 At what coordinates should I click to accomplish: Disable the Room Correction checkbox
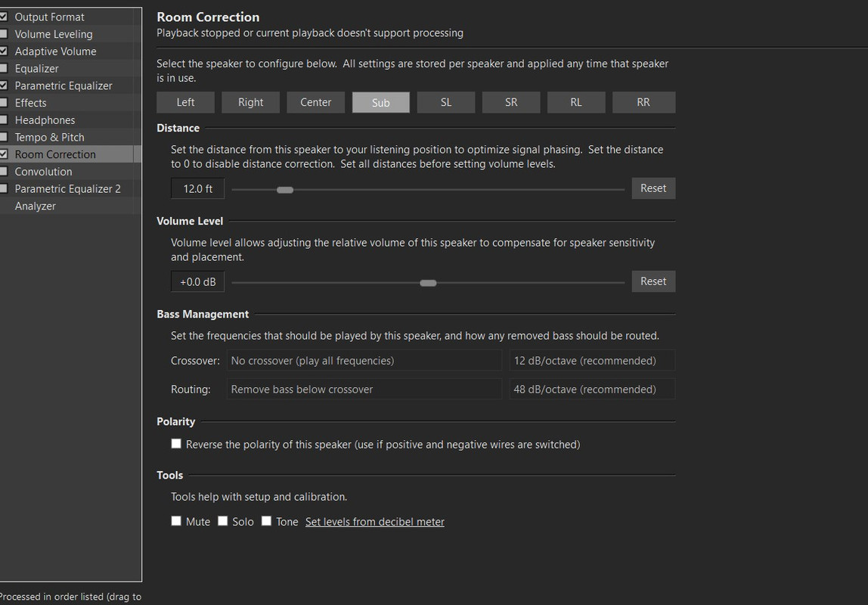coord(3,154)
